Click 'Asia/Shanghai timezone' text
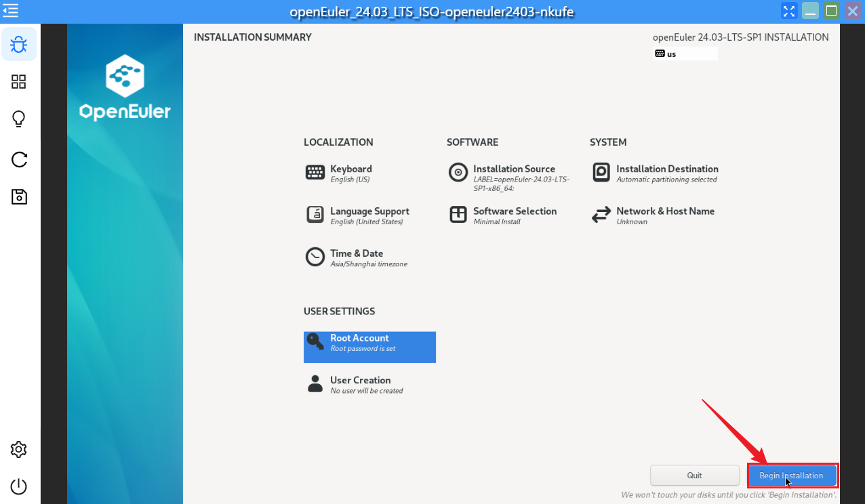 coord(369,264)
